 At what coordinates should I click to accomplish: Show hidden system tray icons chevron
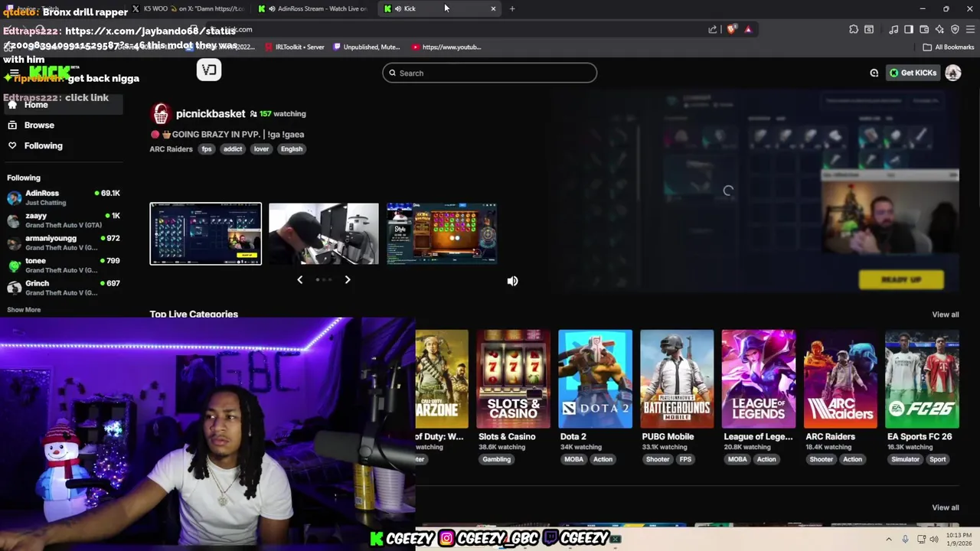[889, 539]
